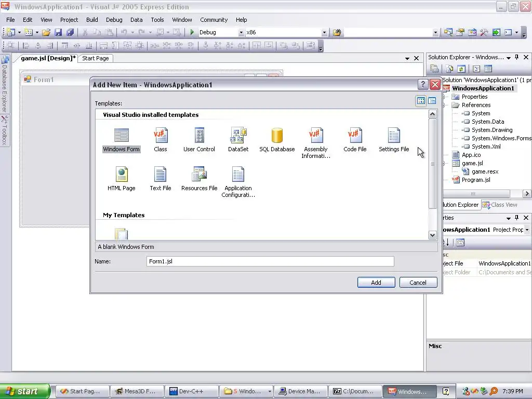
Task: Switch to Mesa3D taskbar item
Action: point(137,391)
